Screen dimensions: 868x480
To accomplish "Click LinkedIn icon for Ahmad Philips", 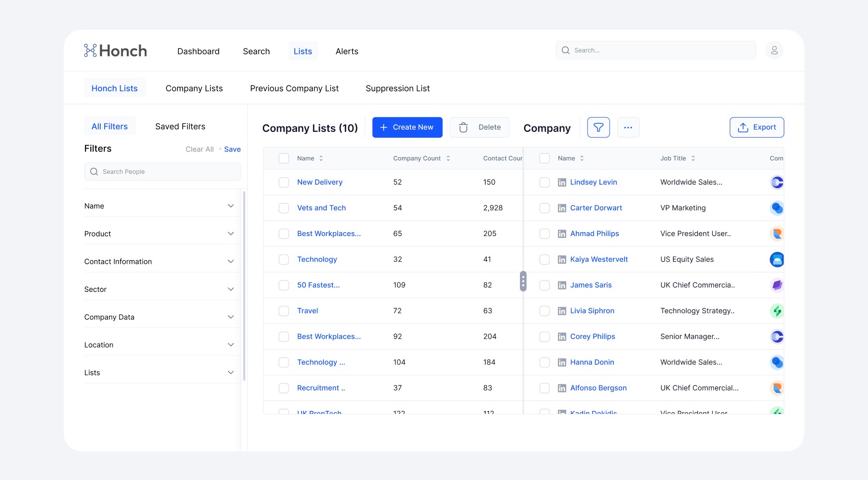I will tap(562, 234).
